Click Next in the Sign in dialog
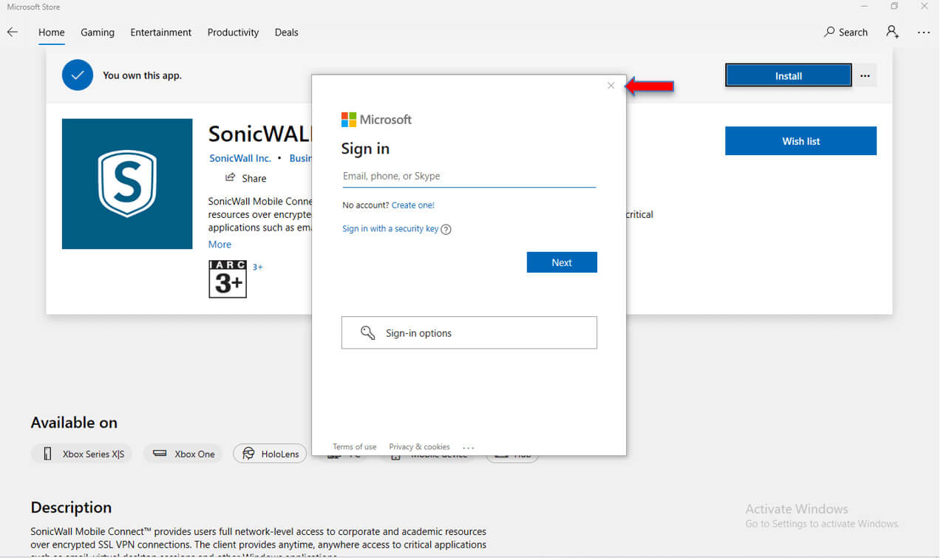 (x=562, y=262)
